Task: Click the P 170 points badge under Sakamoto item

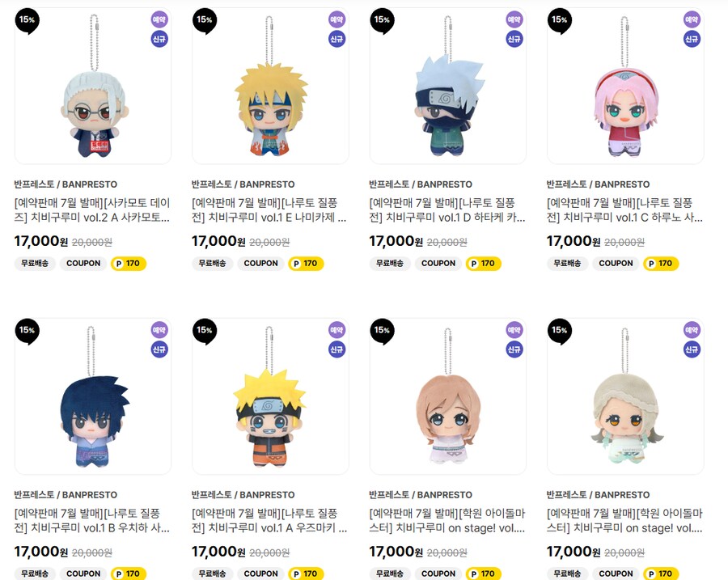Action: click(x=129, y=263)
